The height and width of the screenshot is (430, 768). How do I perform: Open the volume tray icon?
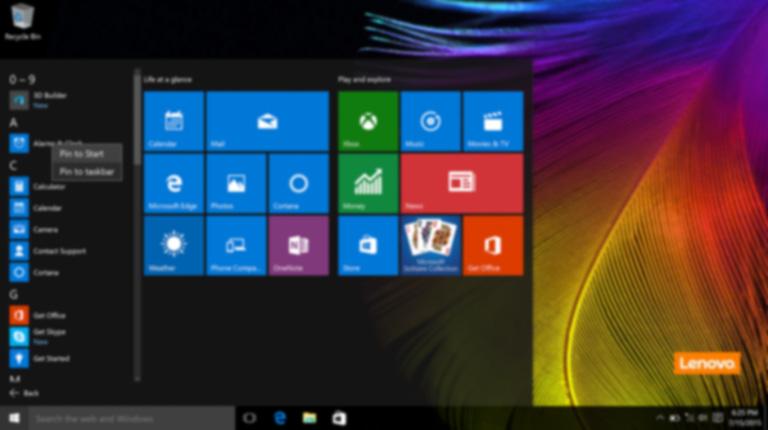703,418
